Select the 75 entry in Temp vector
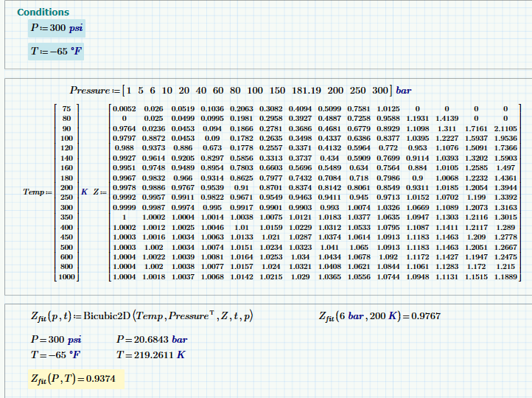The image size is (532, 398). [67, 108]
